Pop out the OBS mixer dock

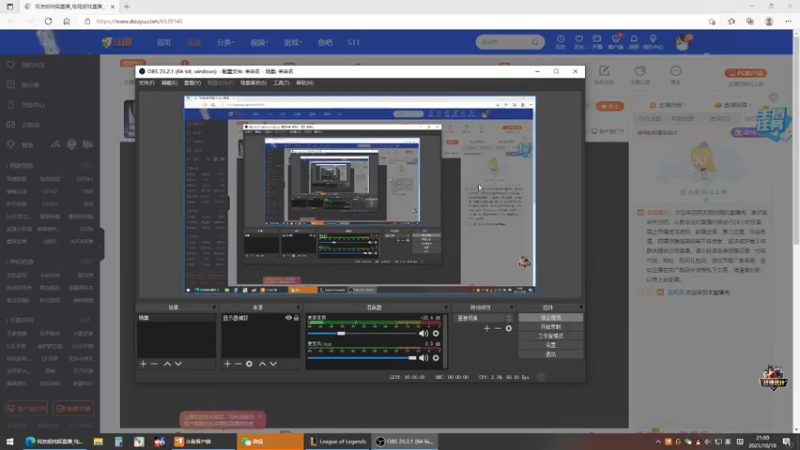click(446, 308)
